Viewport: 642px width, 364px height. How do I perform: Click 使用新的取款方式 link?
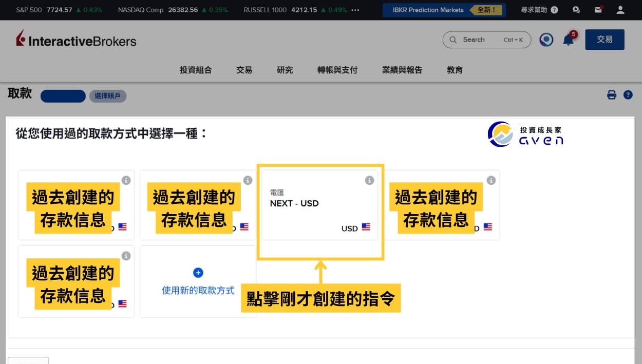(198, 291)
